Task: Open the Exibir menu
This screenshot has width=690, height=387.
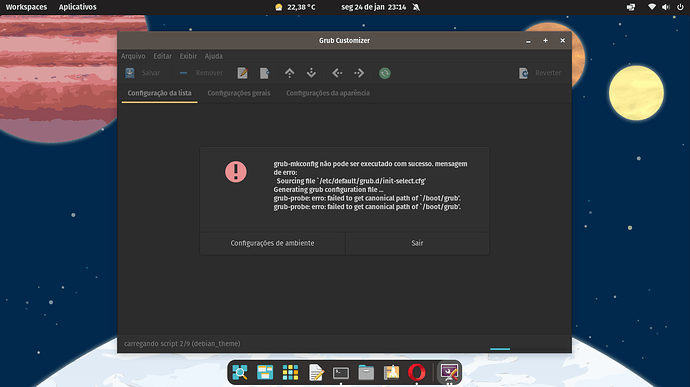Action: pos(188,56)
